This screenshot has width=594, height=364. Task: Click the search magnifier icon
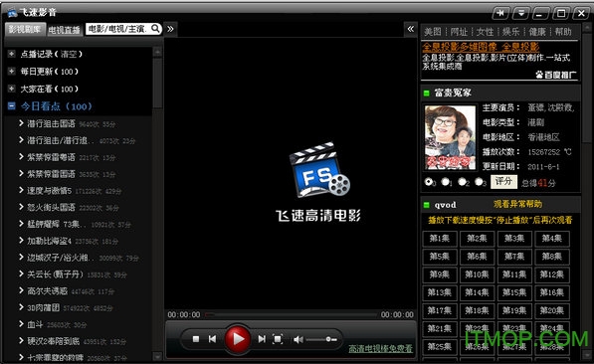coord(155,29)
